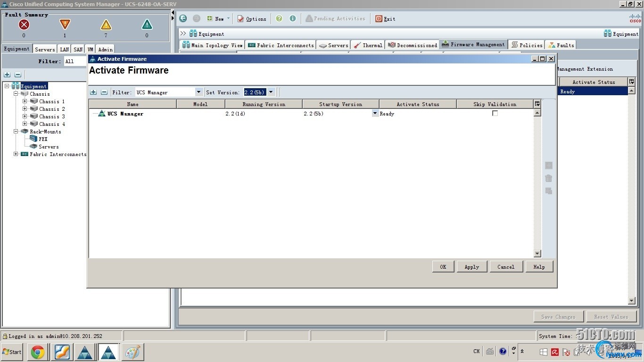The height and width of the screenshot is (362, 644).
Task: Select the UCS Manager row in the firmware table
Action: tap(311, 114)
